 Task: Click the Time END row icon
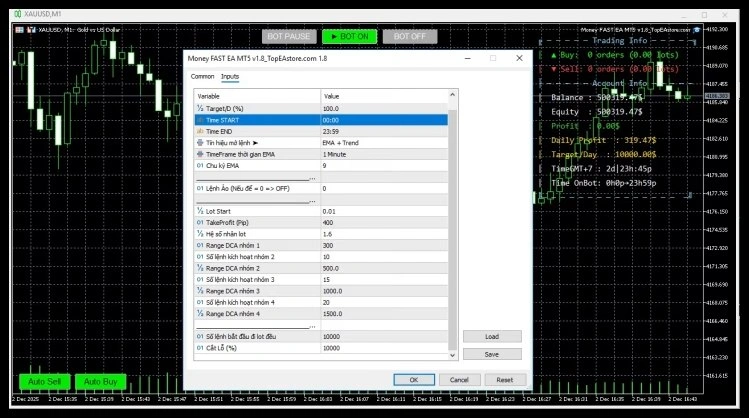coord(200,131)
